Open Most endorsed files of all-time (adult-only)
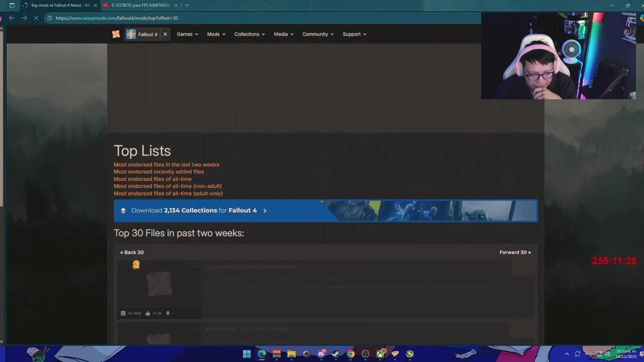The width and height of the screenshot is (644, 362). 168,194
